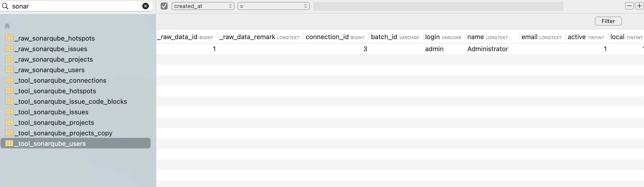Open the created_at column dropdown

[203, 6]
